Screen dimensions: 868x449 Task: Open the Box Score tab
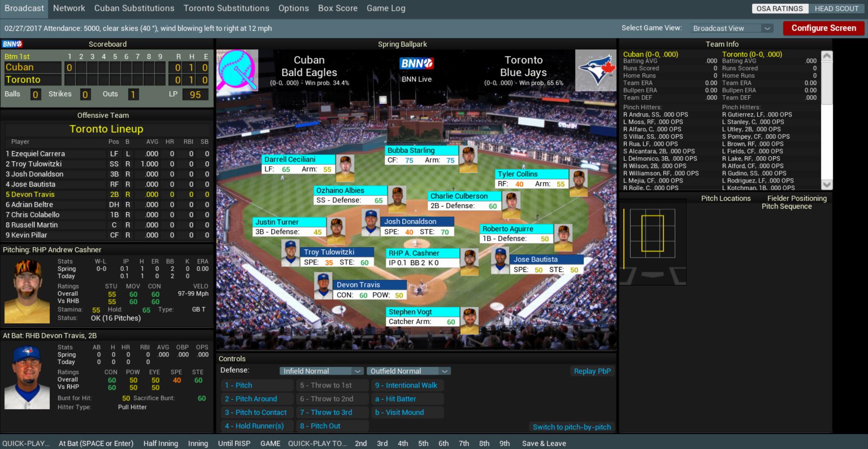pos(338,8)
